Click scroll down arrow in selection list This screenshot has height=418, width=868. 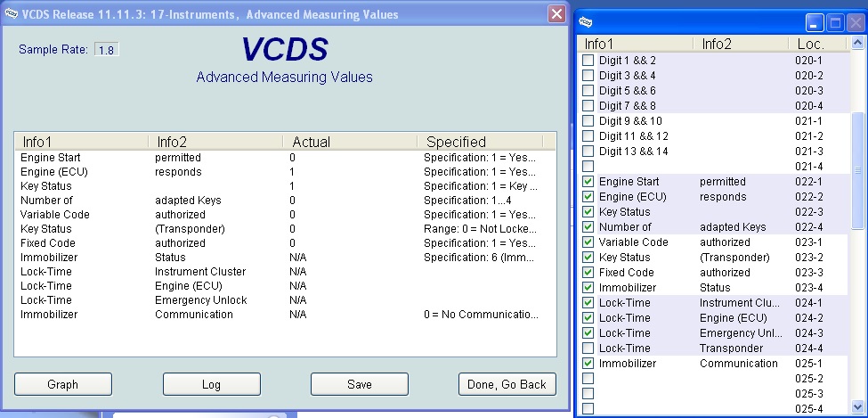tap(857, 406)
